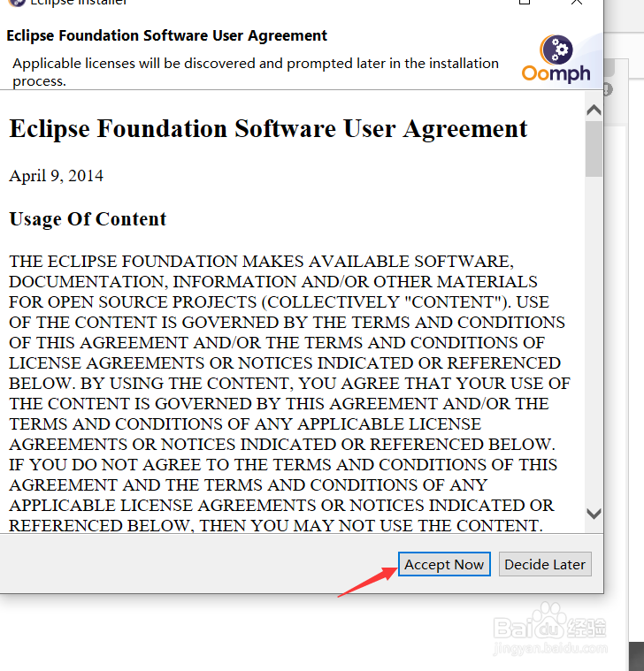Click the Eclipse Installer title bar icon
This screenshot has height=671, width=644.
click(16, 2)
